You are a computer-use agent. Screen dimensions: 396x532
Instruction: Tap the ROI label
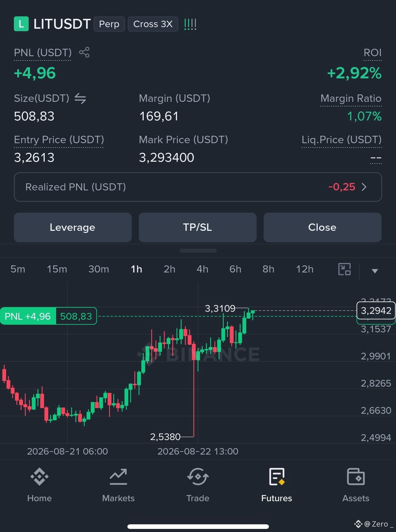(x=373, y=52)
